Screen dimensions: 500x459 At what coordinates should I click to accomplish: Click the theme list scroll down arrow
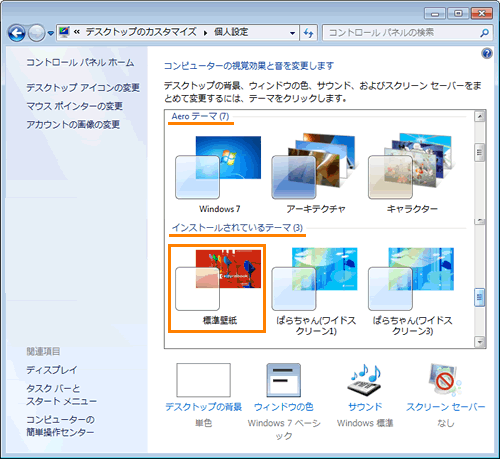(x=480, y=342)
